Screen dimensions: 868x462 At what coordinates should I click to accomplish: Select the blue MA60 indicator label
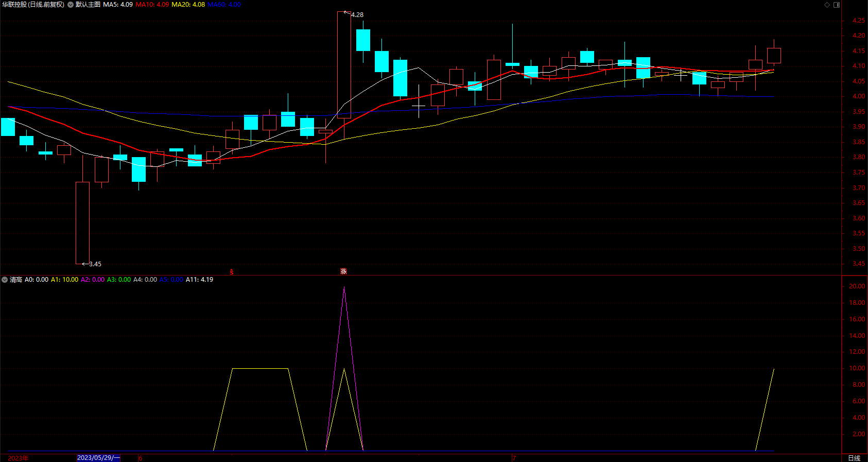pyautogui.click(x=224, y=5)
